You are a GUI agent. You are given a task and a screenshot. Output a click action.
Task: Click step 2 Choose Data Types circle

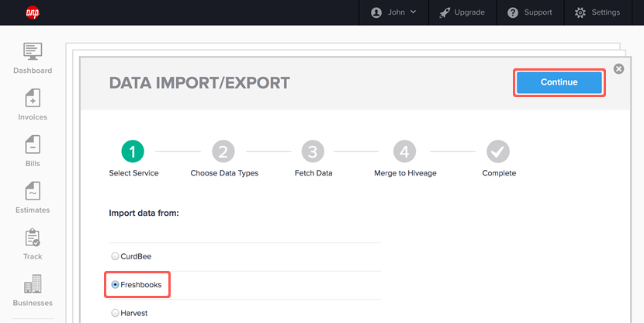pos(223,151)
